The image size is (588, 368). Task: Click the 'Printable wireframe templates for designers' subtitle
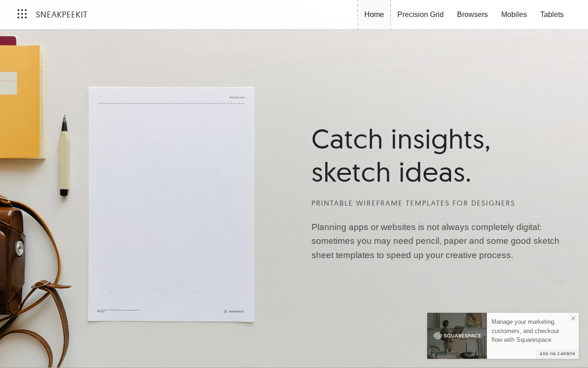coord(413,203)
